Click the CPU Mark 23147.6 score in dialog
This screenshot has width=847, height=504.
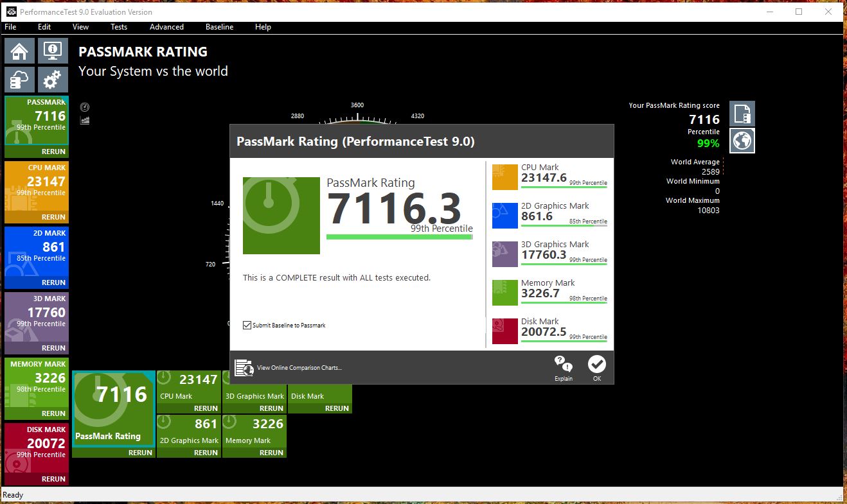click(x=544, y=178)
